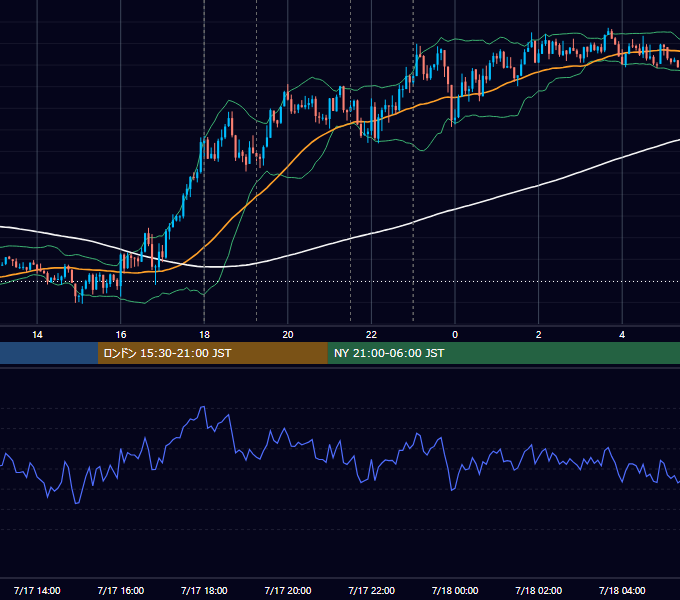The height and width of the screenshot is (600, 680).
Task: Click hour label 14 on chart axis
Action: [37, 335]
